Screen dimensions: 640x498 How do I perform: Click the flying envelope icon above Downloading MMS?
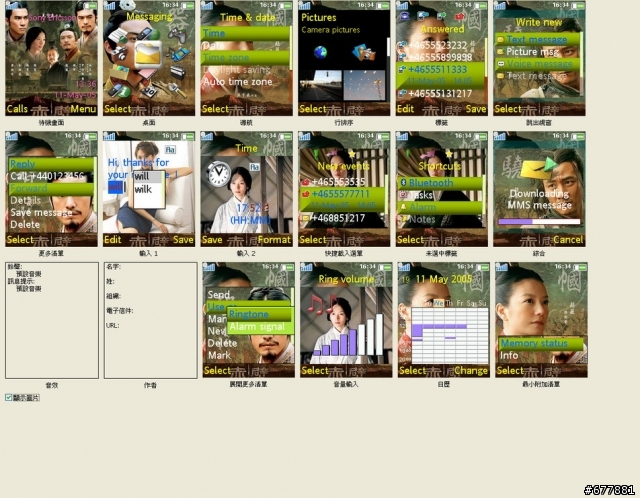coord(538,168)
